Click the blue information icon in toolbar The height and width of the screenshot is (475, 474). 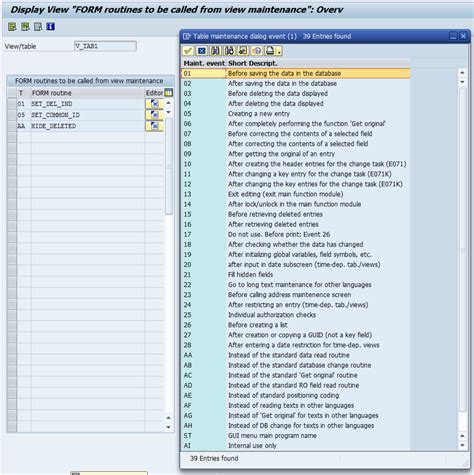[51, 27]
